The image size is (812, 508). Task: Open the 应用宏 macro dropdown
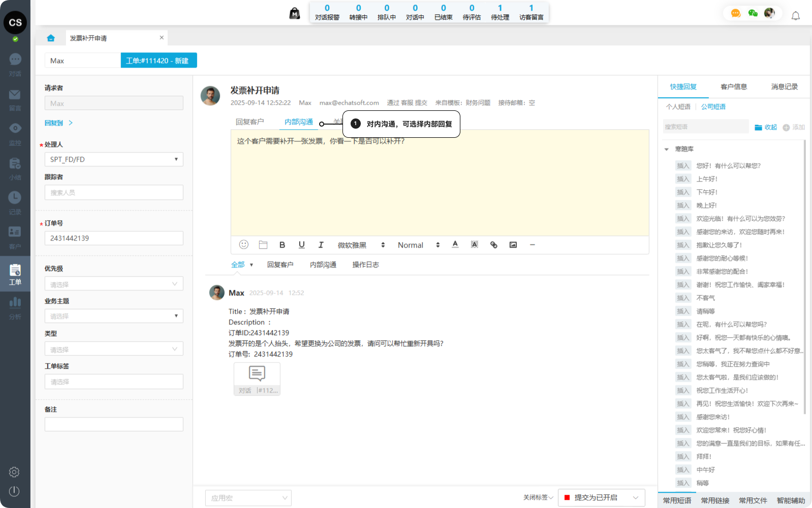[x=248, y=498]
